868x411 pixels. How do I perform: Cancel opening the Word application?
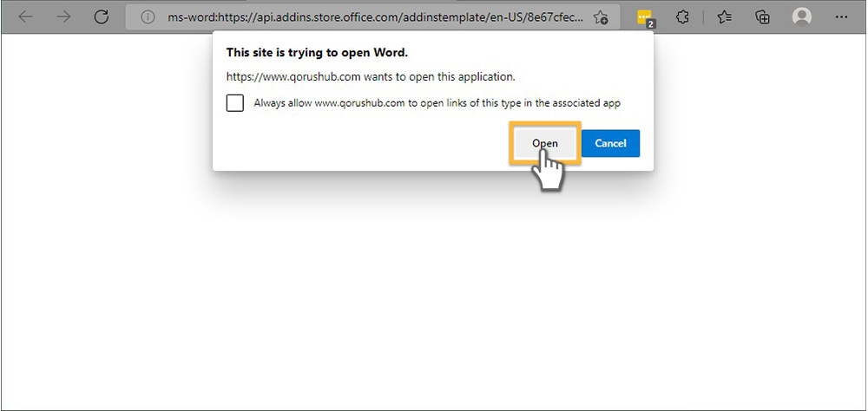point(610,143)
